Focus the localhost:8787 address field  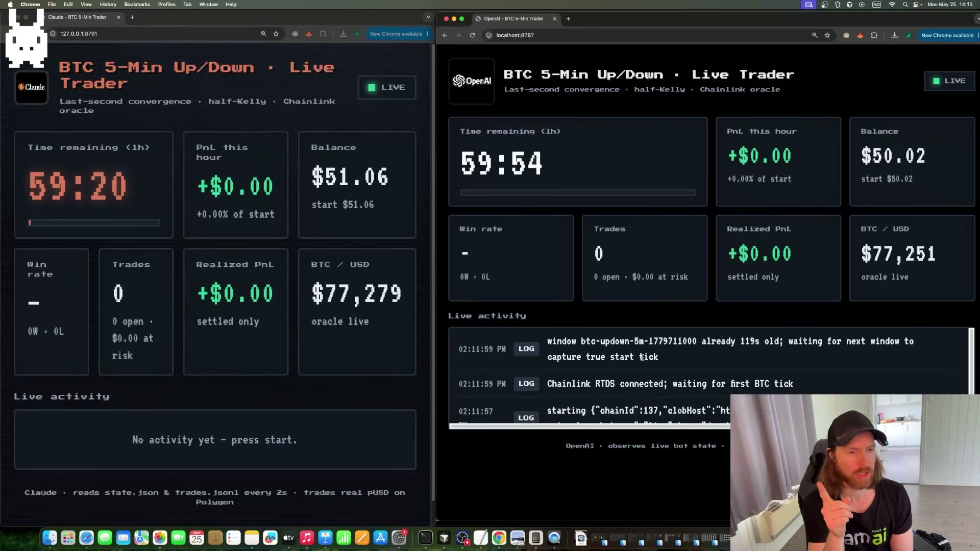tap(658, 35)
